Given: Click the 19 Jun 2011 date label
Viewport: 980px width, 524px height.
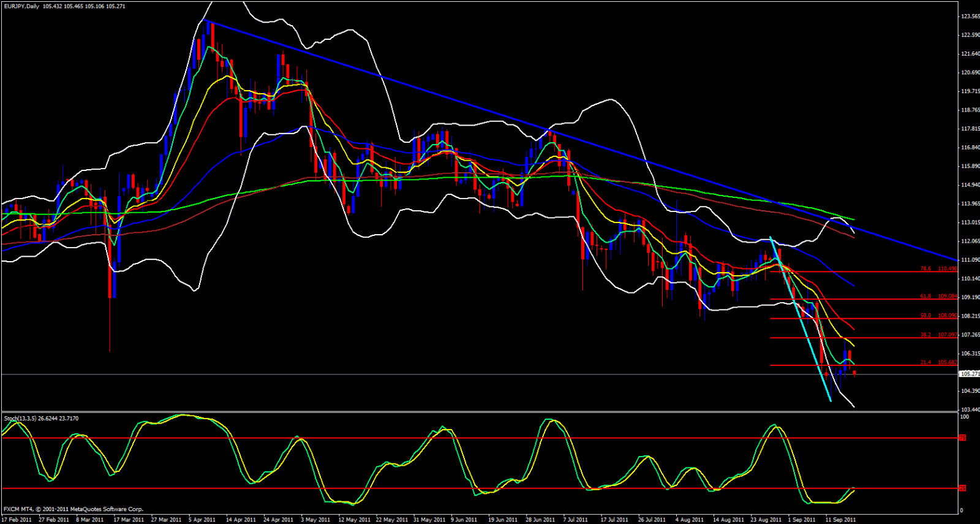Looking at the screenshot, I should (503, 520).
